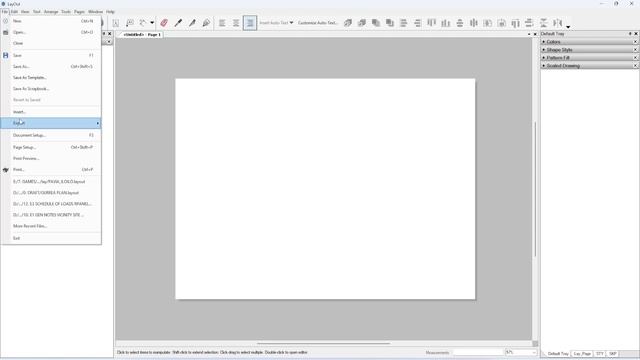Select the Text tool in toolbar
This screenshot has width=640, height=360.
[116, 23]
